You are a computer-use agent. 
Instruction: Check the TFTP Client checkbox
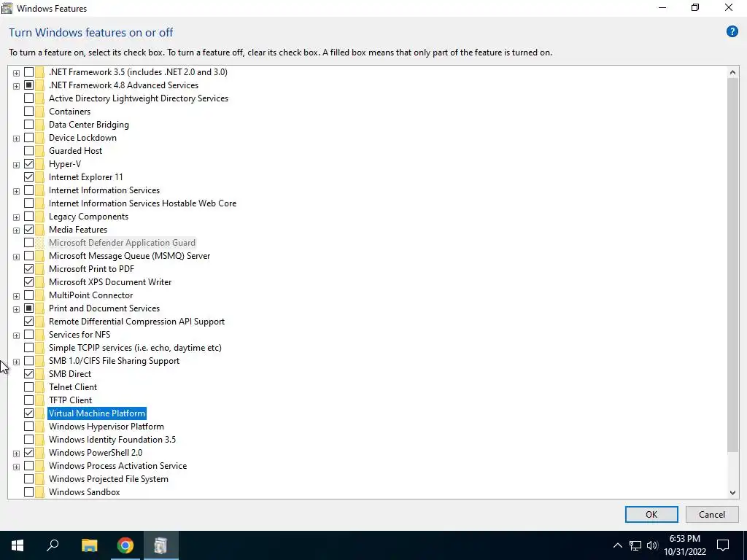tap(28, 400)
